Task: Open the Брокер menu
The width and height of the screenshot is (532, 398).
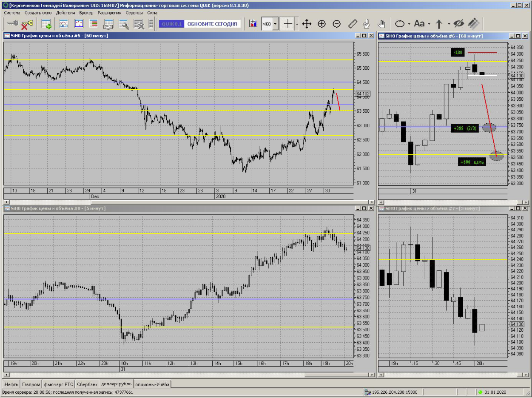Action: click(86, 12)
